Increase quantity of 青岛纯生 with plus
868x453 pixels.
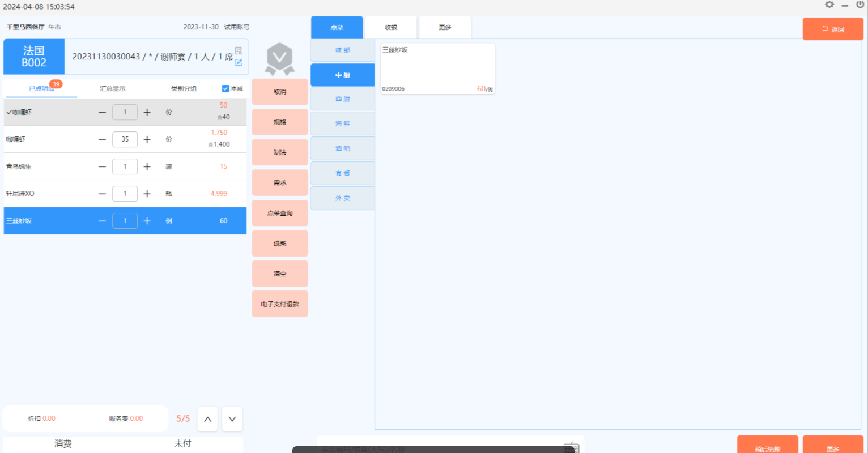pos(147,166)
